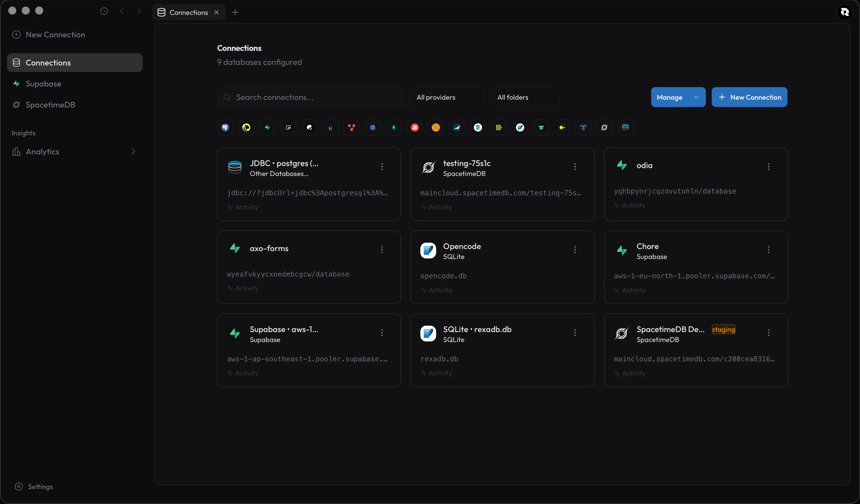Filter by red circle provider icon

point(415,127)
